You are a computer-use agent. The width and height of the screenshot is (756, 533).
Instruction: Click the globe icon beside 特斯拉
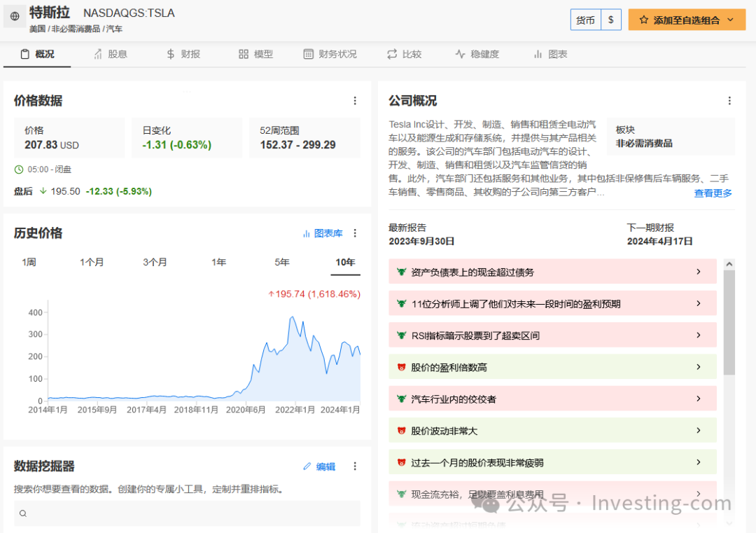click(x=15, y=16)
